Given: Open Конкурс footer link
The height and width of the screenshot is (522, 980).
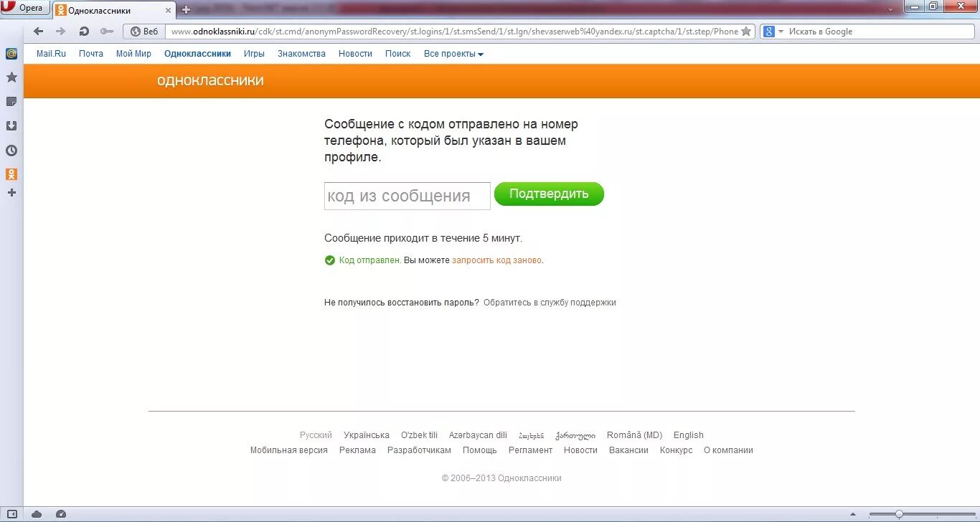Looking at the screenshot, I should (x=677, y=450).
